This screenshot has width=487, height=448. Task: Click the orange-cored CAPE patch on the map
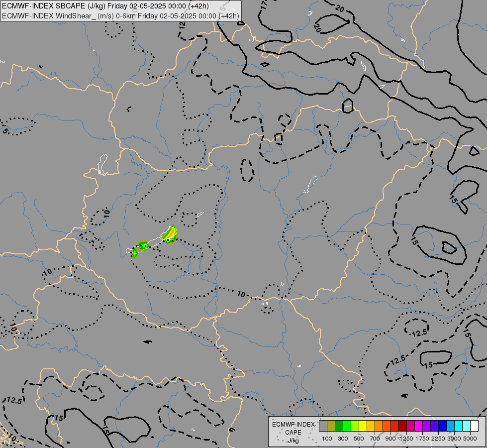coord(171,235)
